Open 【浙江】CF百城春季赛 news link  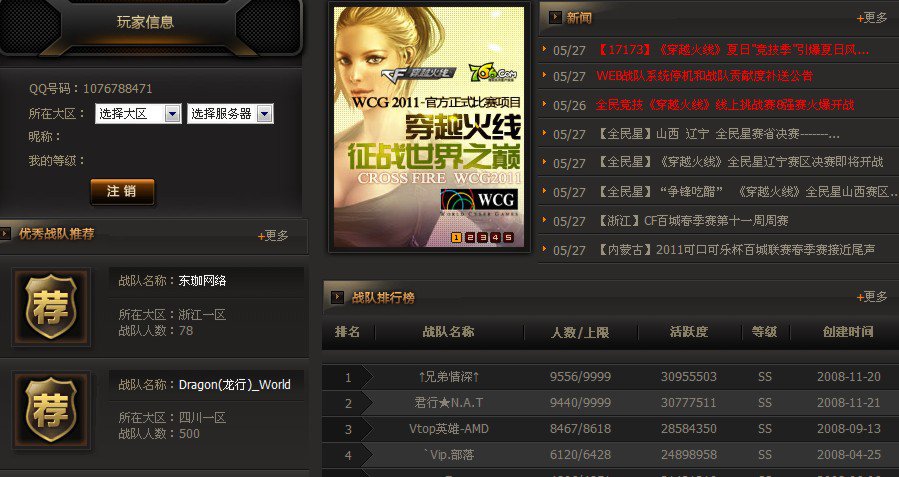coord(693,221)
